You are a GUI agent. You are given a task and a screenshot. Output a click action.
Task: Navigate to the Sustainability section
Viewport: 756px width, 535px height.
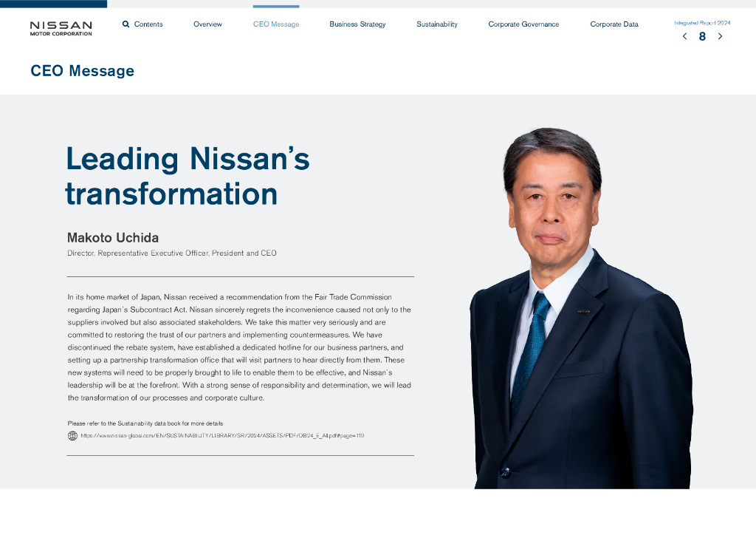437,24
